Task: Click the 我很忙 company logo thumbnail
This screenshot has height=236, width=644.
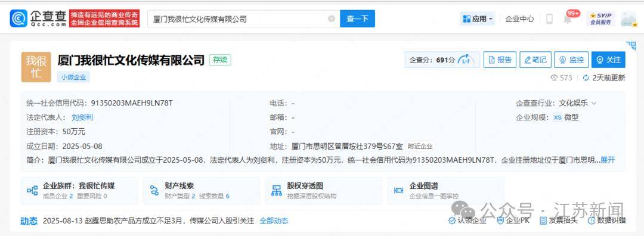Action: 36,67
